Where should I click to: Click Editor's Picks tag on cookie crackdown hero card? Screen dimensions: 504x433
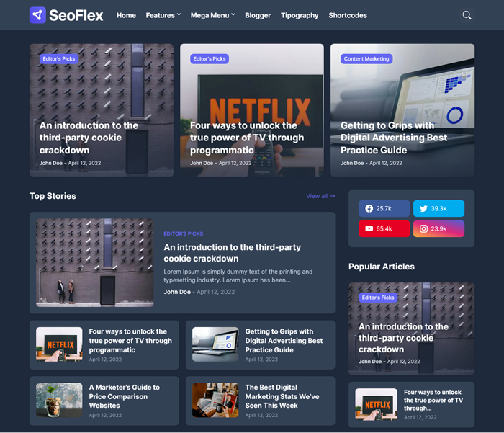click(x=59, y=59)
